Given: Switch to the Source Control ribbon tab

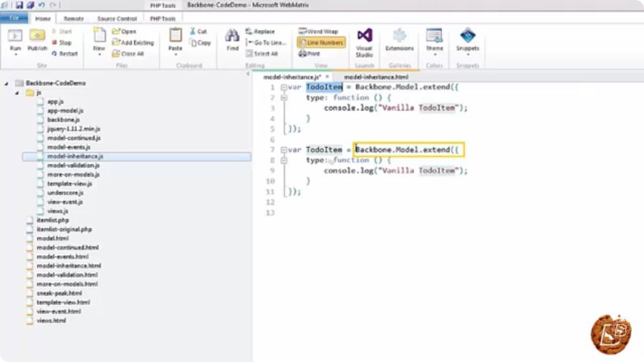Looking at the screenshot, I should (117, 19).
